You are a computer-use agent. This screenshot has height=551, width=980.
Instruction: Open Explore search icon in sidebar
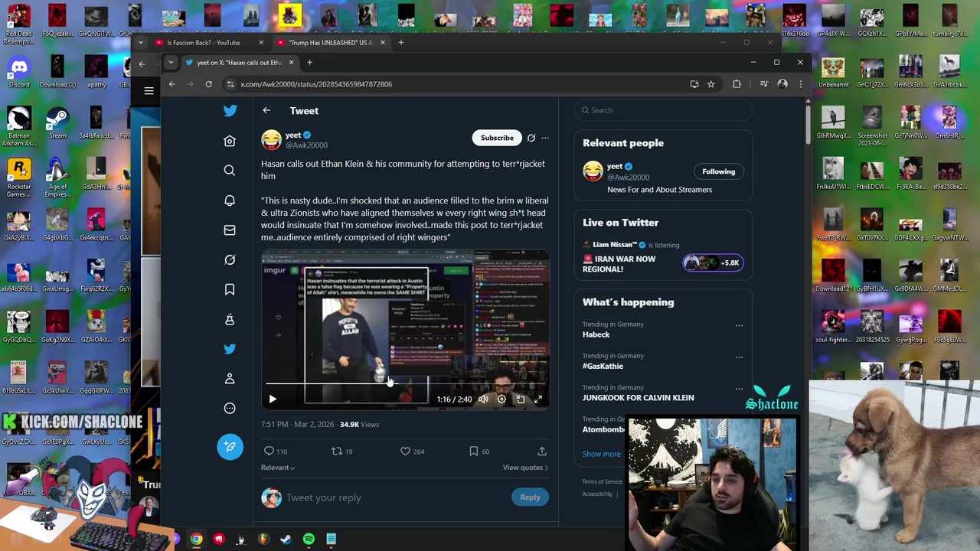230,171
